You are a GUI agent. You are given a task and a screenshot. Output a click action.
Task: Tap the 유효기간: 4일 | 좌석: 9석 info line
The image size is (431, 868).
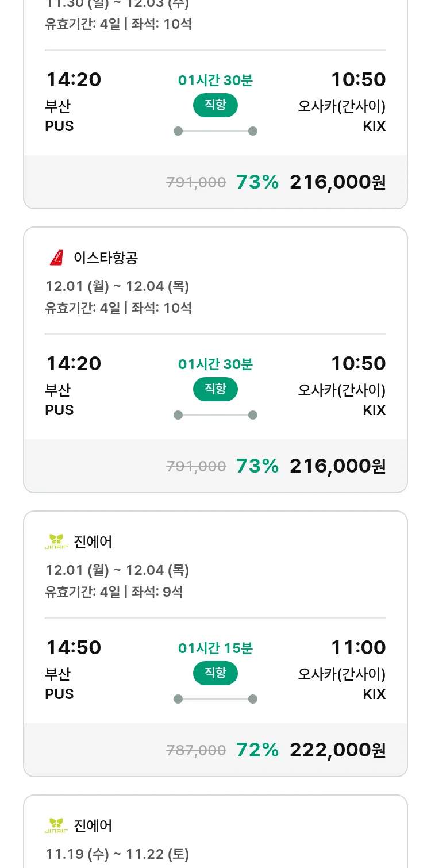coord(114,592)
